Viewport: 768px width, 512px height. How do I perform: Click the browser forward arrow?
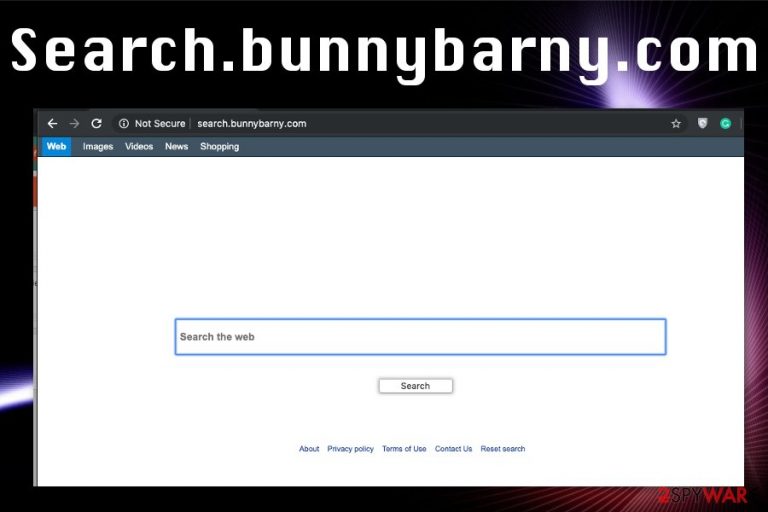pos(74,123)
